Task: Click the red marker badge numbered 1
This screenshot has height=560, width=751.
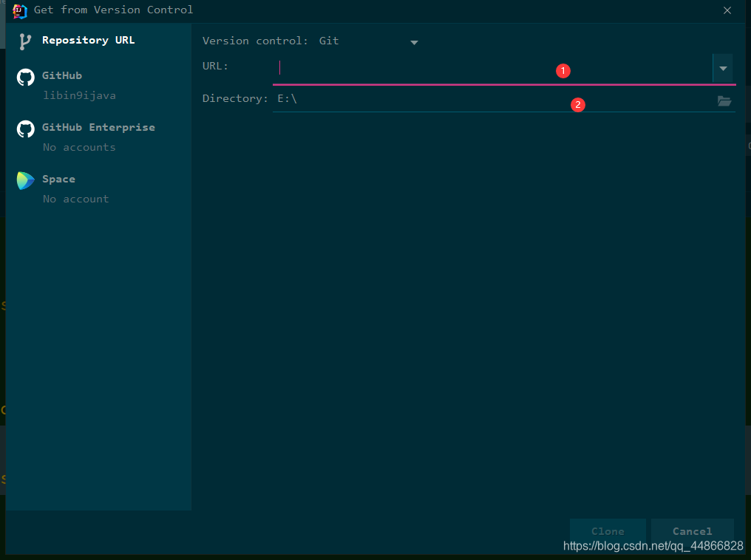Action: click(x=563, y=71)
